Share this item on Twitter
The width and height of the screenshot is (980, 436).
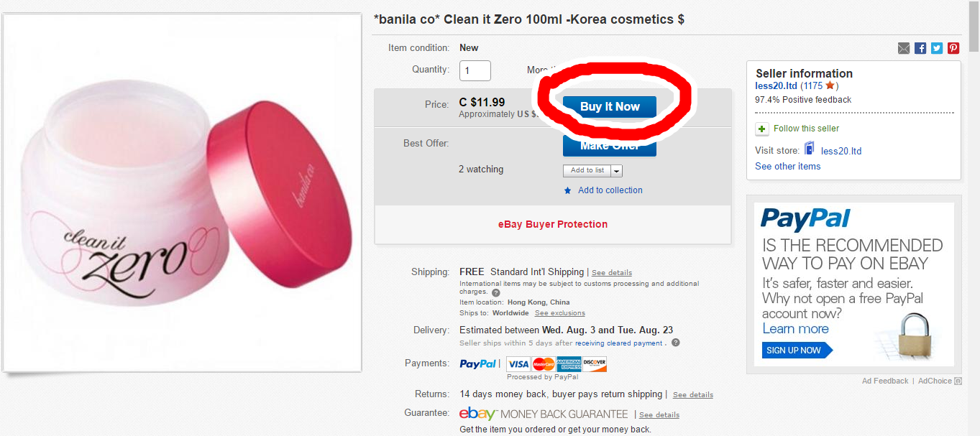937,48
